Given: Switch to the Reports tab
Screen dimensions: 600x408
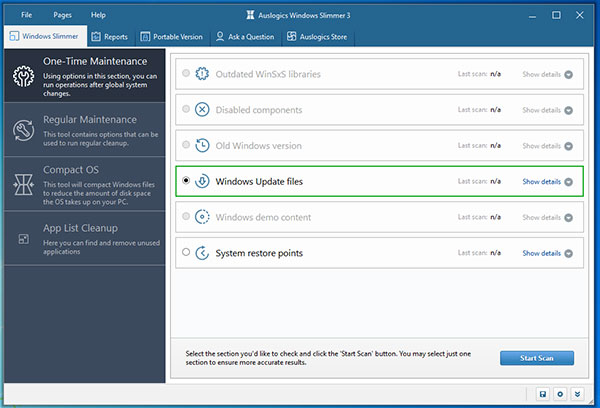Looking at the screenshot, I should pos(110,37).
